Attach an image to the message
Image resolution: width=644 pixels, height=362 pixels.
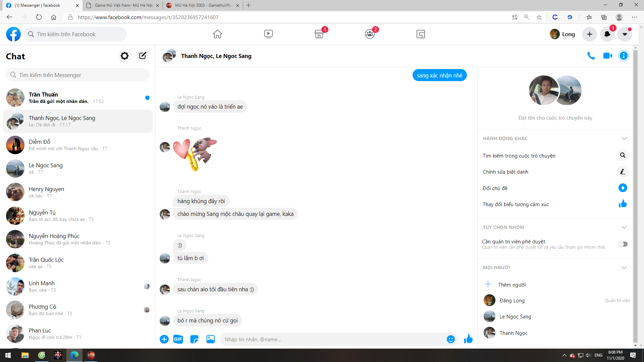click(211, 339)
